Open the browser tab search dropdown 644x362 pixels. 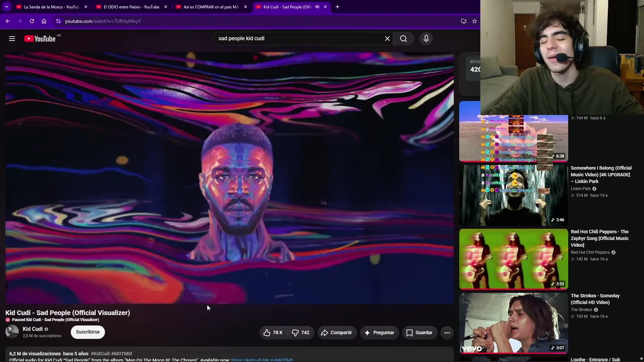[7, 7]
